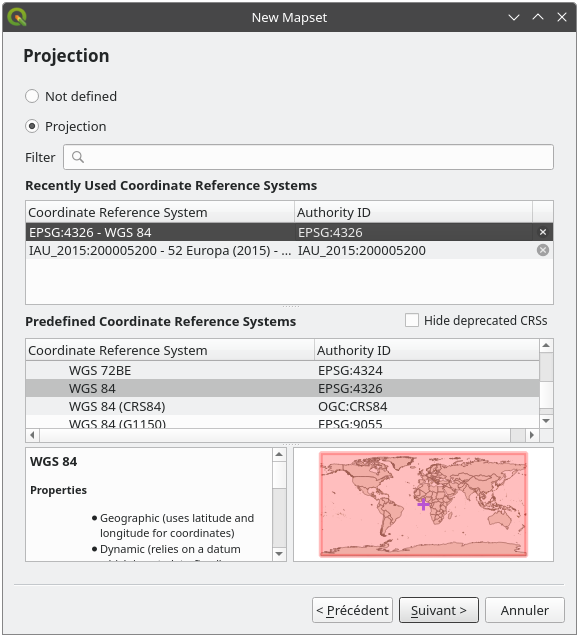Click the predefined list vertical scrollbar handle
Viewport: 579px width, 642px height.
pos(546,367)
